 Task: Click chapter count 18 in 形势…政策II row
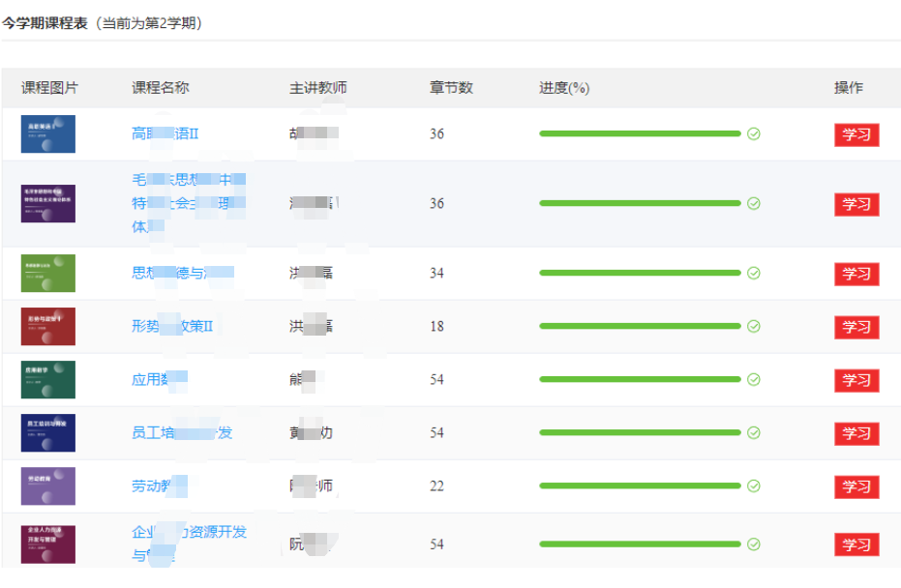coord(436,326)
